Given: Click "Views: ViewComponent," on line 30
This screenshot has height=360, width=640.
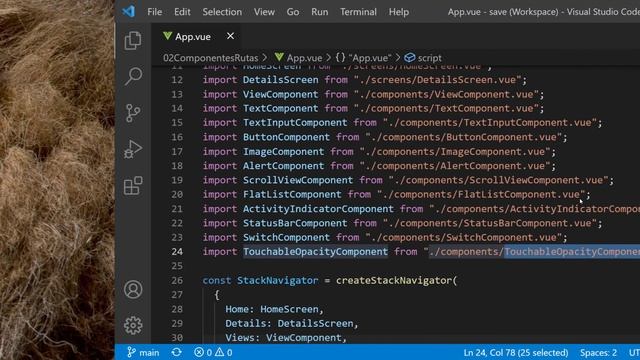Looking at the screenshot, I should click(x=286, y=338).
